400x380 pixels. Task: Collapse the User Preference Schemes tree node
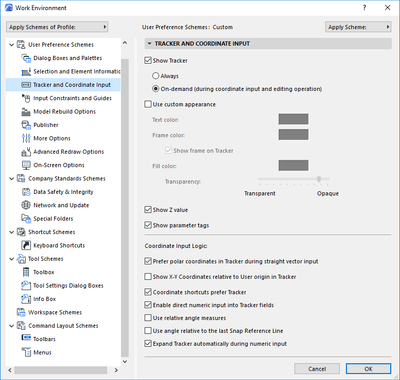(11, 45)
